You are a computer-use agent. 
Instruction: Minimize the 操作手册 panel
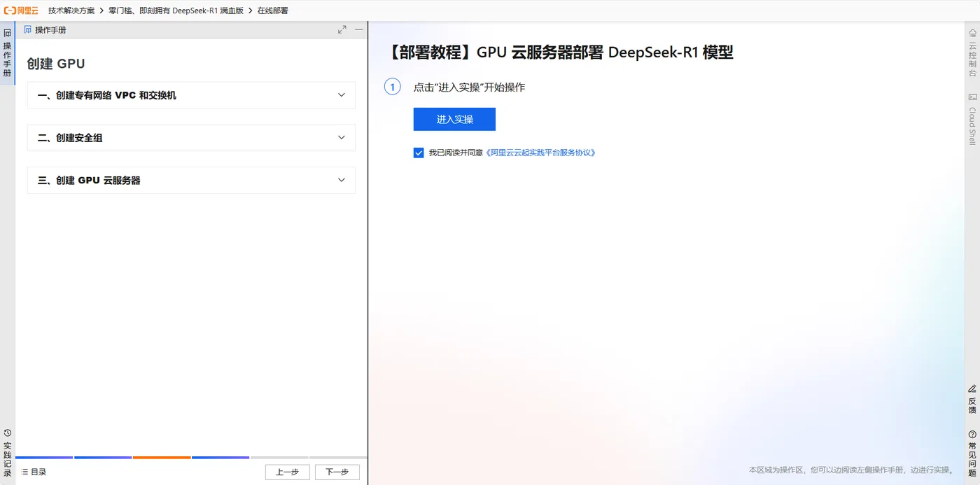pyautogui.click(x=358, y=29)
